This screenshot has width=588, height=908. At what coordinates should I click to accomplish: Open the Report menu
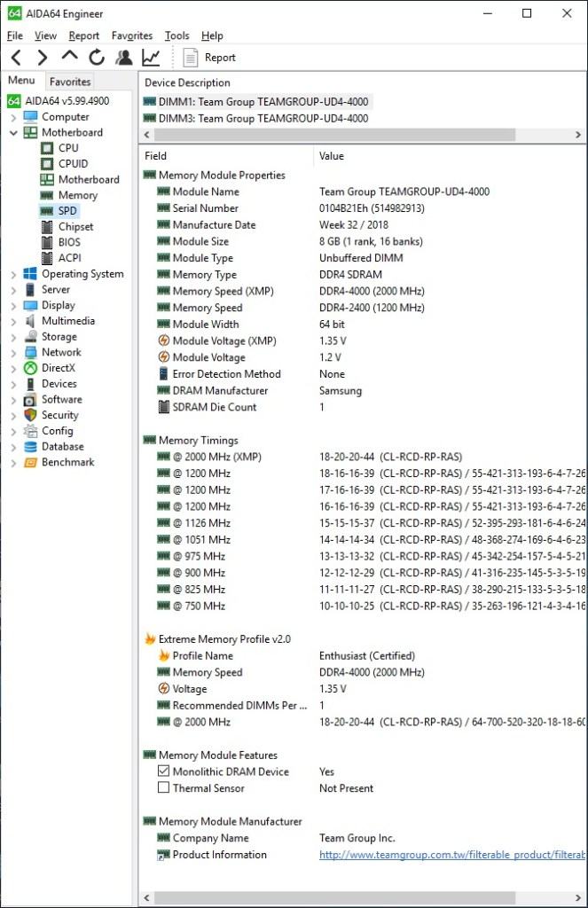point(84,35)
